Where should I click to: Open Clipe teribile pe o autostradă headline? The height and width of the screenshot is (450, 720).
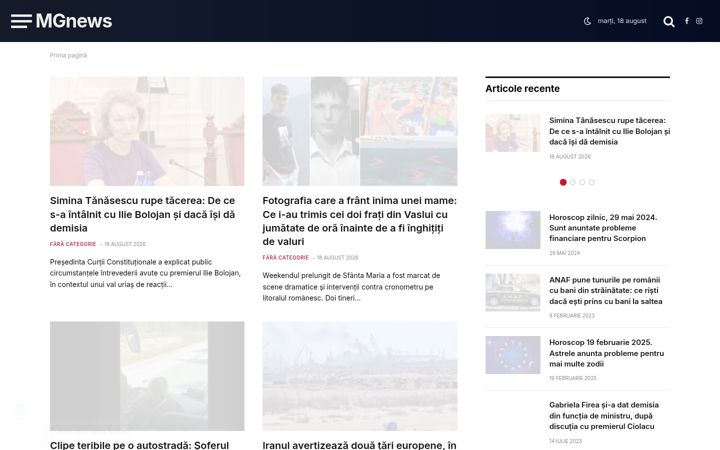pyautogui.click(x=140, y=445)
